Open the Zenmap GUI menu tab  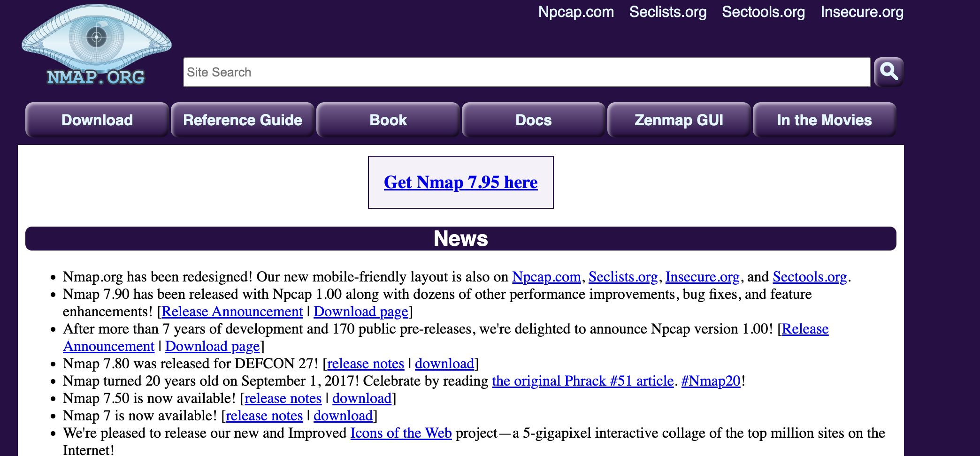pyautogui.click(x=679, y=120)
